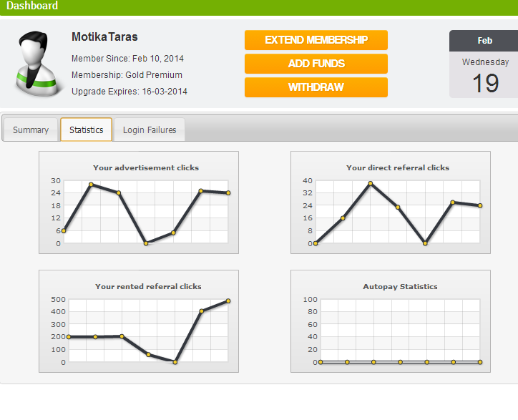This screenshot has width=518, height=420.
Task: Open the Login Failures tab
Action: 150,130
